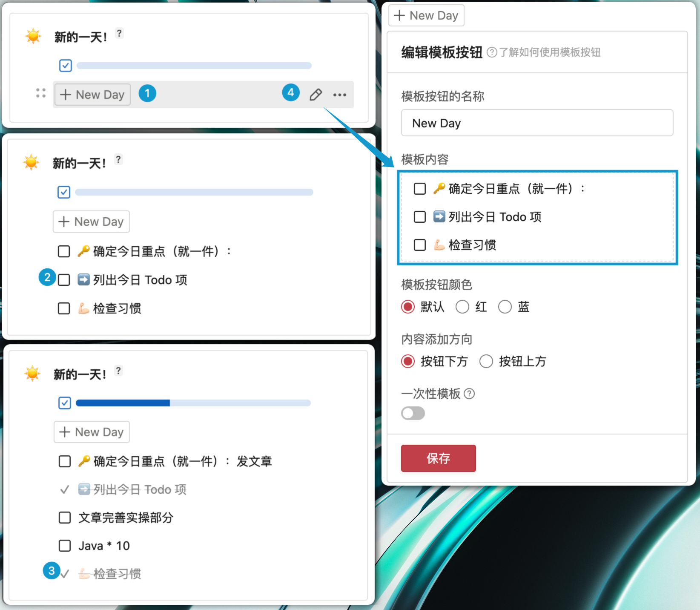Tick 确定今日重点 checkbox in the middle card
This screenshot has width=700, height=610.
click(x=64, y=251)
